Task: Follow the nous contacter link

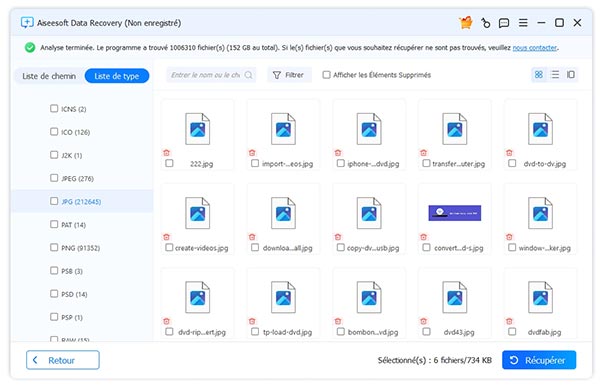Action: pyautogui.click(x=535, y=48)
